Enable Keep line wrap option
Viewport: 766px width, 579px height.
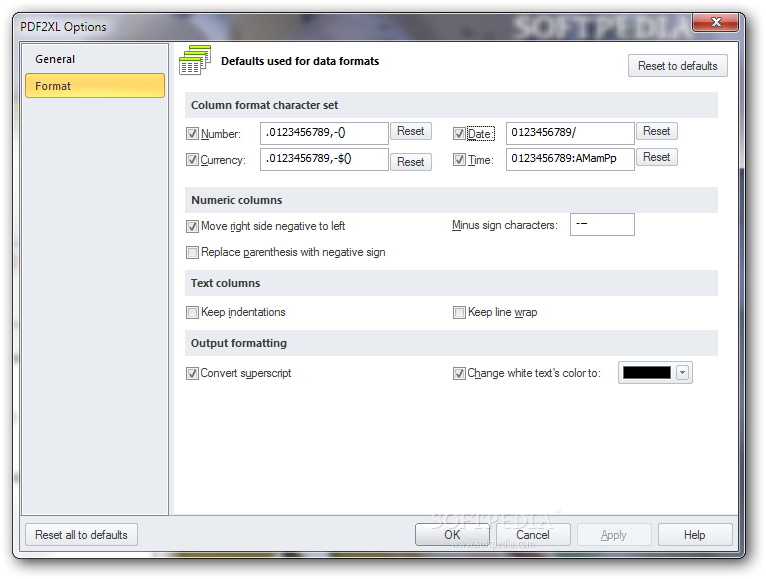(459, 312)
